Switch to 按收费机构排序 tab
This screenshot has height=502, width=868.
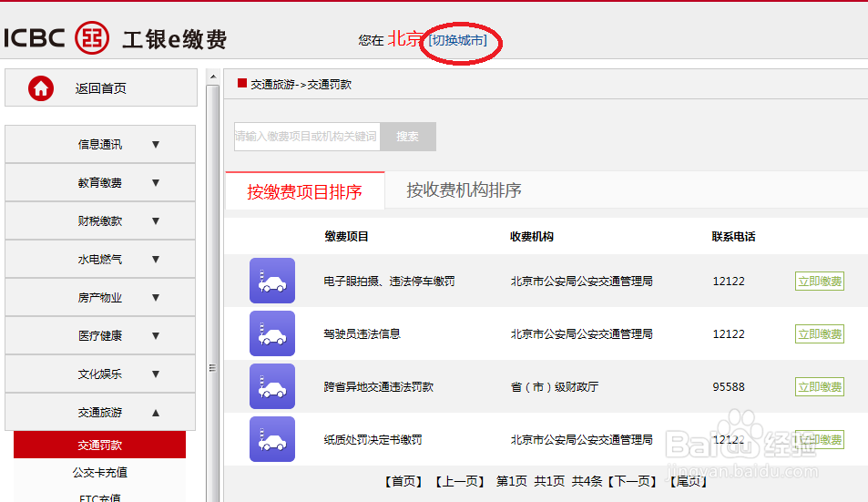coord(464,190)
